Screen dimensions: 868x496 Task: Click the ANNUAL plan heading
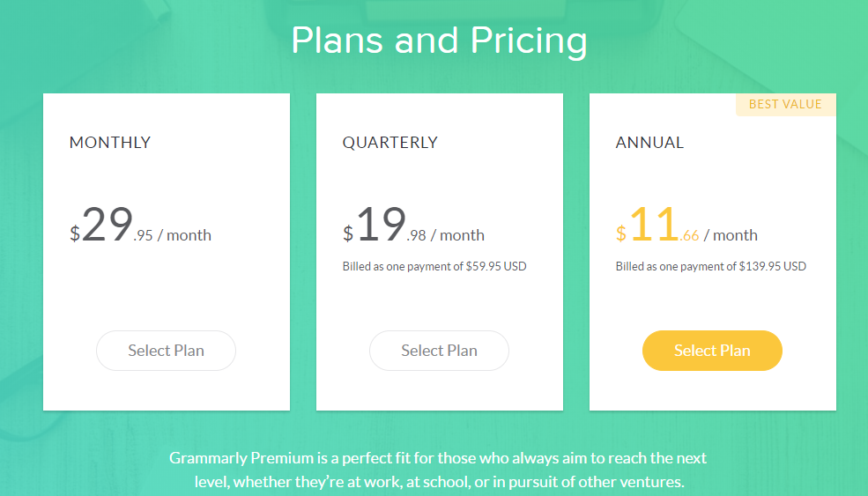point(649,142)
